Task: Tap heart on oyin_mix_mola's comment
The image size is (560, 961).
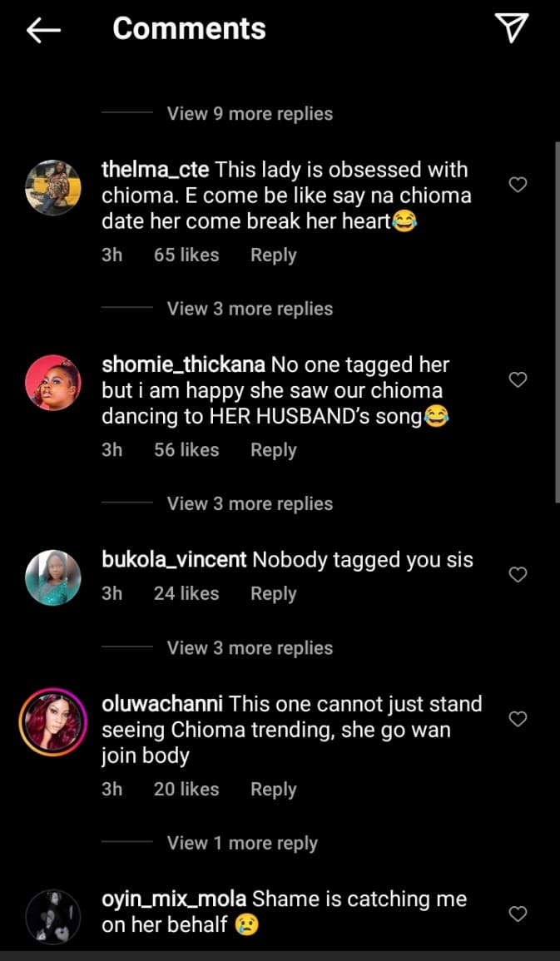Action: pos(518,914)
